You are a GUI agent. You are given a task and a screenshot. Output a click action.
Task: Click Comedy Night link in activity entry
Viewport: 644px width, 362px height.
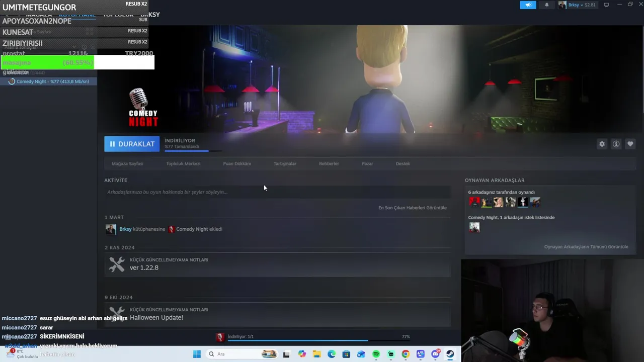192,229
